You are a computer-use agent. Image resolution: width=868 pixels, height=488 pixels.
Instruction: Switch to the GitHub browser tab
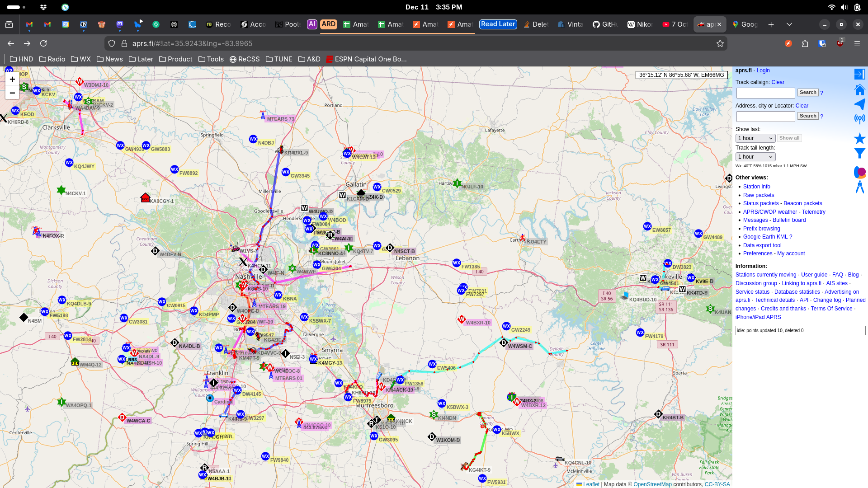(605, 24)
